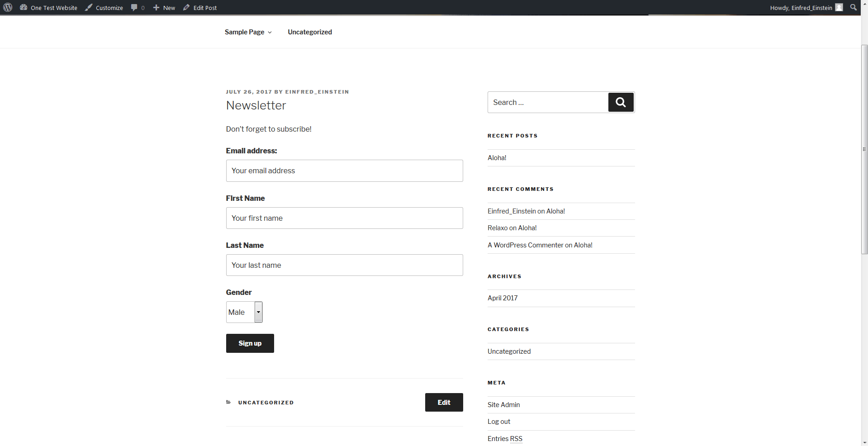This screenshot has height=446, width=868.
Task: Click the admin bar search magnifier icon
Action: coord(853,8)
